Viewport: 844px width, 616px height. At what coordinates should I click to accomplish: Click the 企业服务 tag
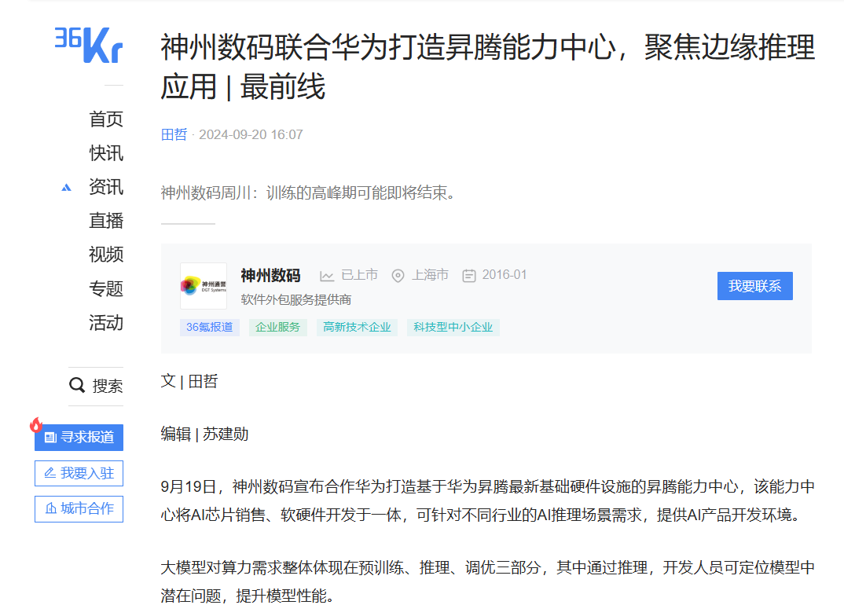278,327
